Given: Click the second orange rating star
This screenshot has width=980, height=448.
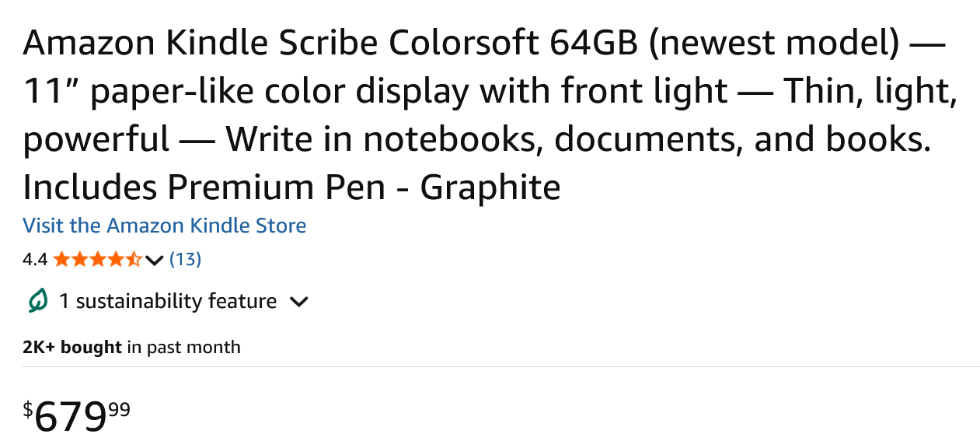Looking at the screenshot, I should click(79, 259).
